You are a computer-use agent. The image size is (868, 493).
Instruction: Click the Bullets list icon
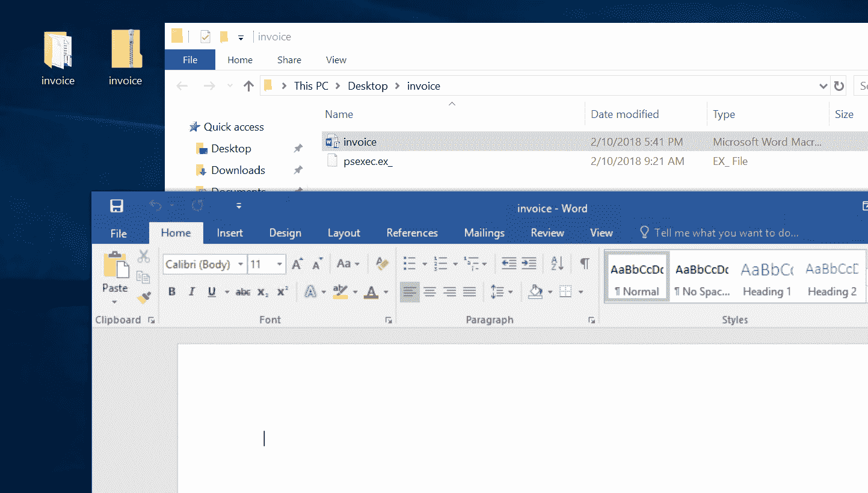[410, 264]
